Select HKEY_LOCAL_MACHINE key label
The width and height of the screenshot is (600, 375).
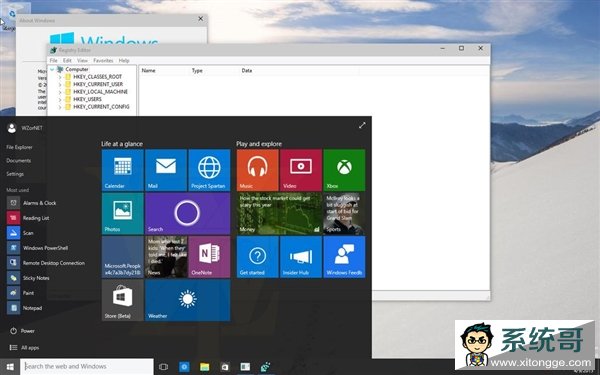100,92
